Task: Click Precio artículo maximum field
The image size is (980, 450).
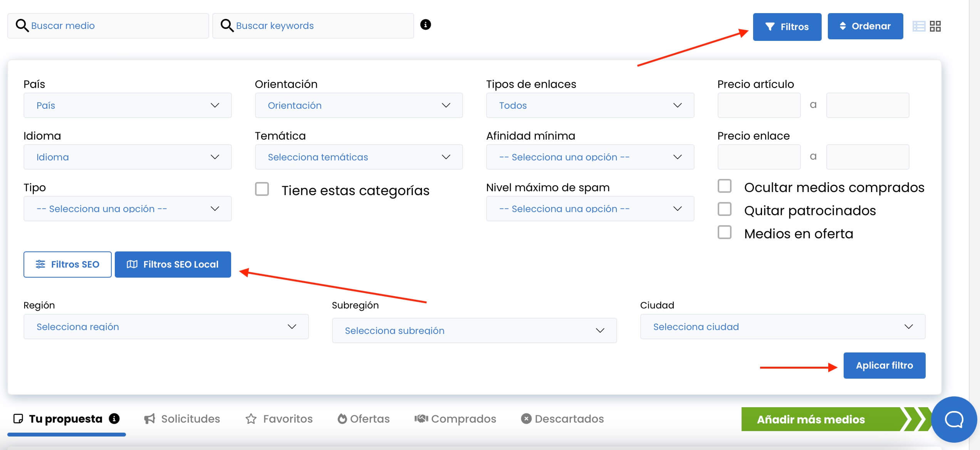Action: coord(868,105)
